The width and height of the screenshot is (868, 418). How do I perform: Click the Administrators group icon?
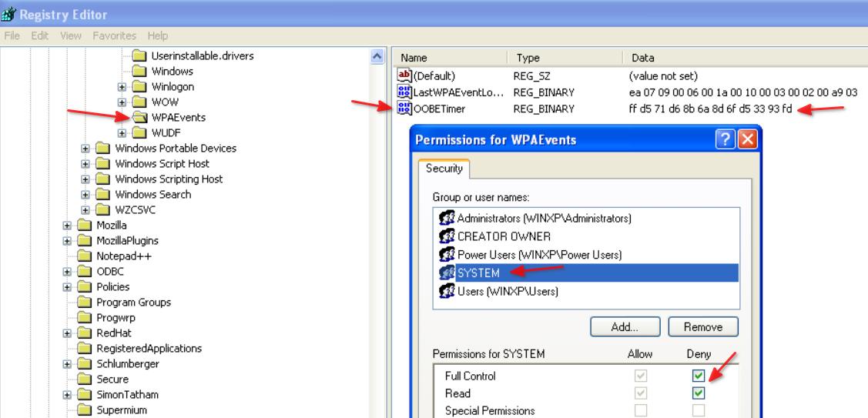pyautogui.click(x=447, y=218)
